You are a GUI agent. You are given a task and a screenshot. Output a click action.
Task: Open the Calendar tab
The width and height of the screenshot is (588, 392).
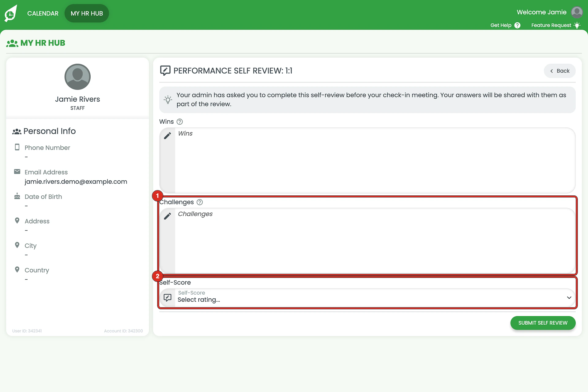pyautogui.click(x=43, y=13)
